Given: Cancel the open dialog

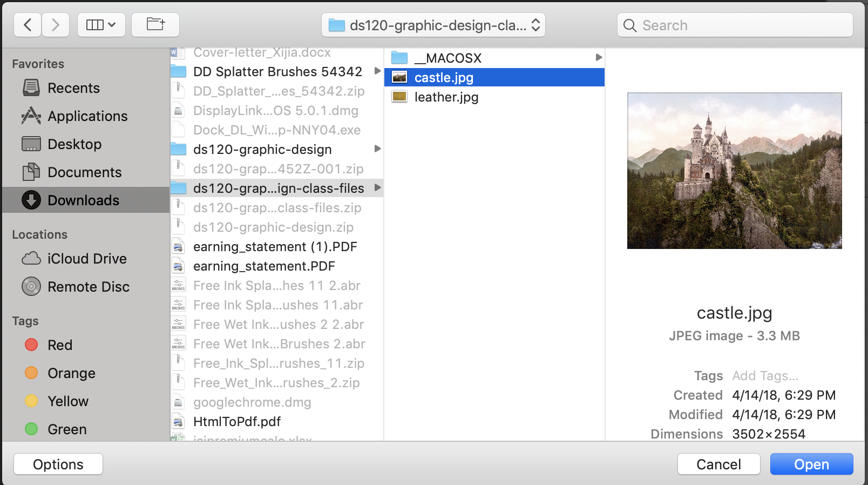Looking at the screenshot, I should click(718, 464).
